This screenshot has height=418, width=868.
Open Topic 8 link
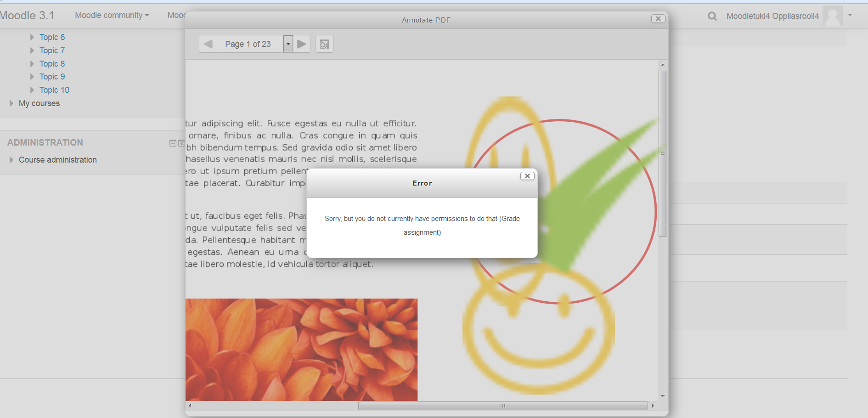pyautogui.click(x=52, y=64)
